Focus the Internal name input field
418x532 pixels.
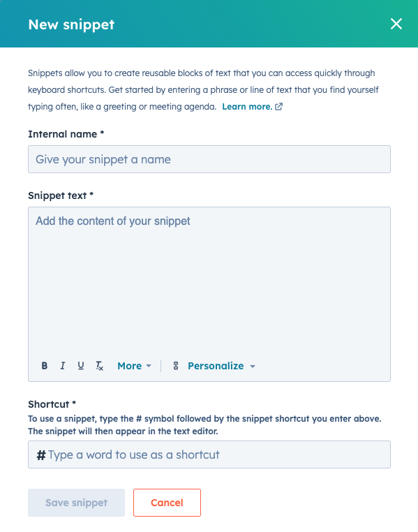click(209, 159)
